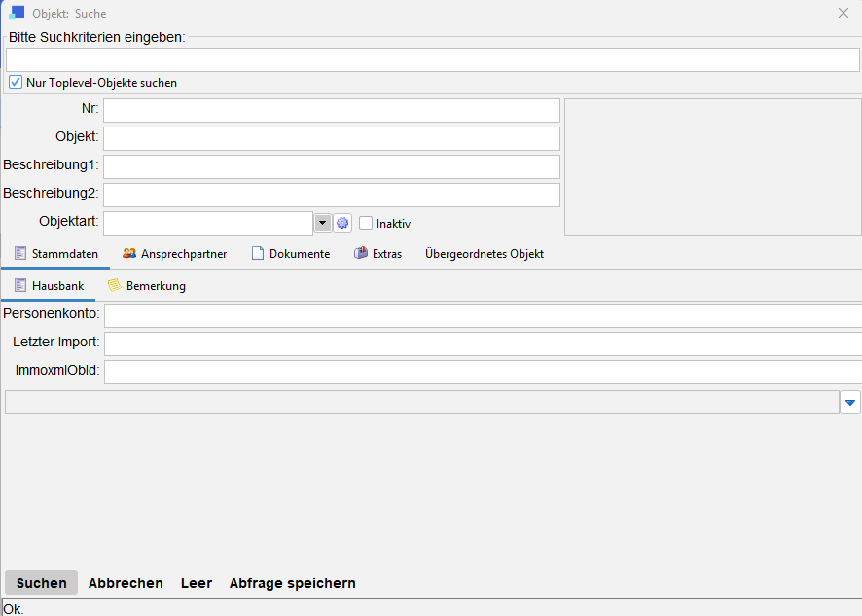Screen dimensions: 862x616
Task: Select the Extras tab
Action: (377, 254)
